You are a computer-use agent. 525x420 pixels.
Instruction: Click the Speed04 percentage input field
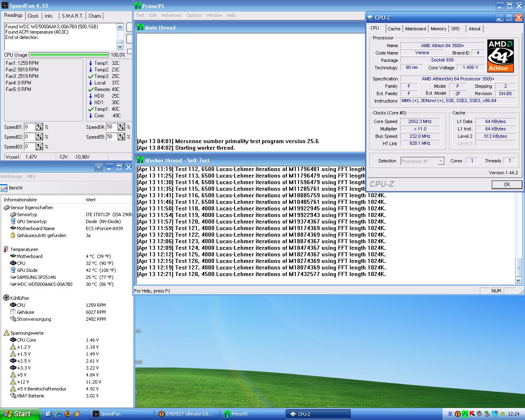point(112,127)
